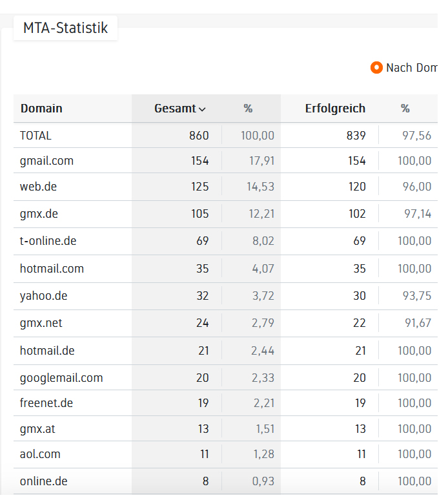Sort by the Erfolgreich column header
Viewport: 448px width, 502px height.
coord(335,109)
